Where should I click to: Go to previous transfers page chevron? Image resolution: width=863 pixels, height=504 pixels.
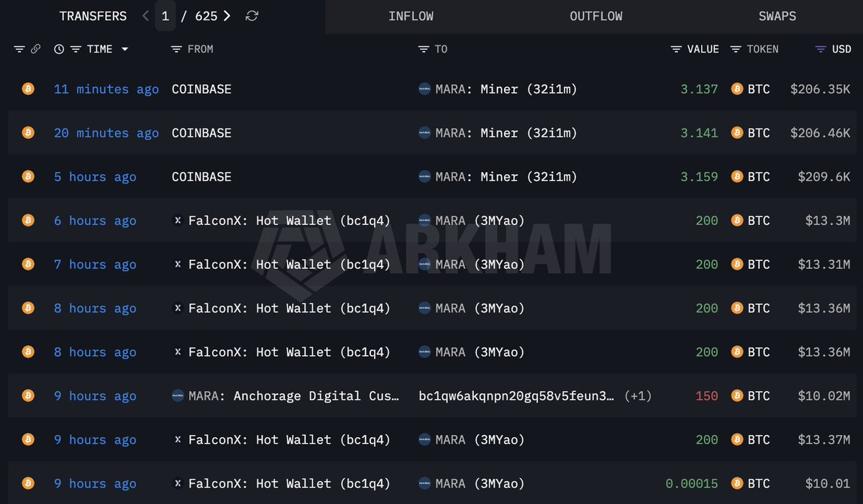[146, 16]
